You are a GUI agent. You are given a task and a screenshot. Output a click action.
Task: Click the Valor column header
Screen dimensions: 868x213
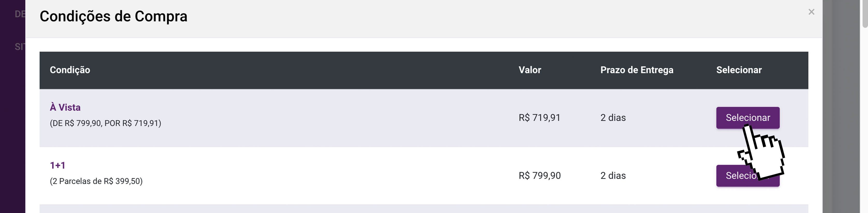[x=529, y=70]
